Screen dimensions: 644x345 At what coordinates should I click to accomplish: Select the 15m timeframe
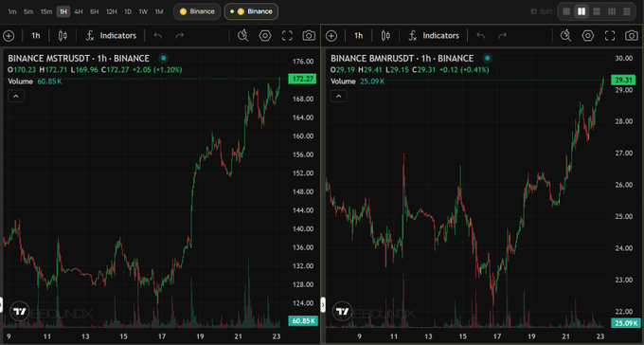click(x=46, y=11)
